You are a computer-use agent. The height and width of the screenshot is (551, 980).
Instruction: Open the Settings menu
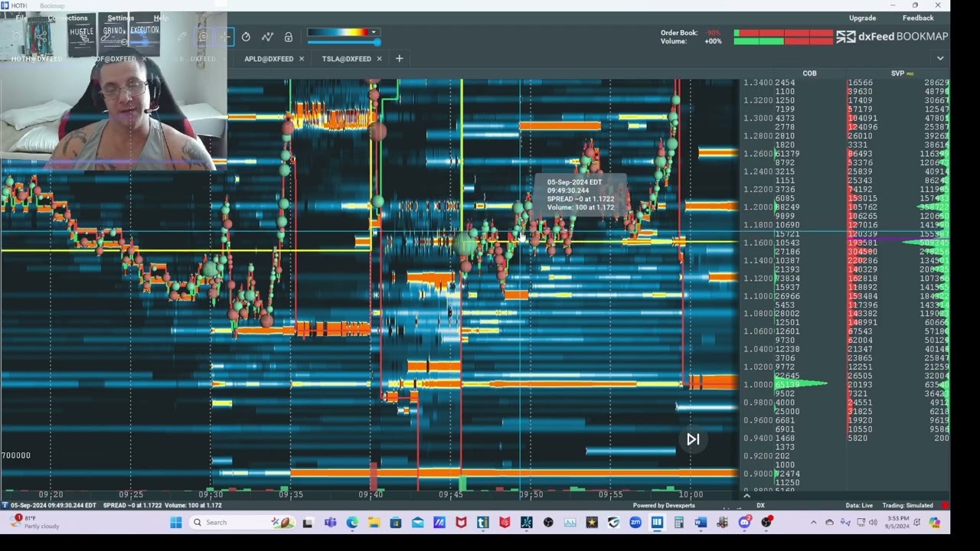(120, 18)
